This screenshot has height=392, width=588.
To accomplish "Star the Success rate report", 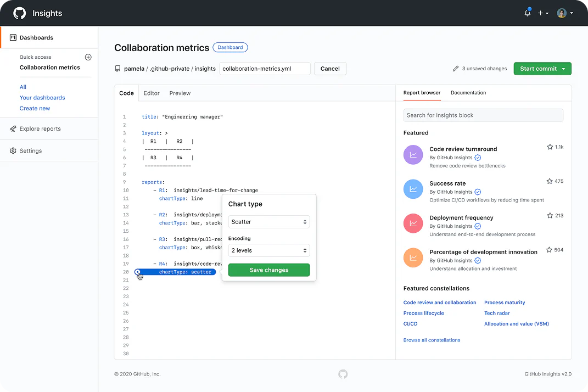I will 550,181.
